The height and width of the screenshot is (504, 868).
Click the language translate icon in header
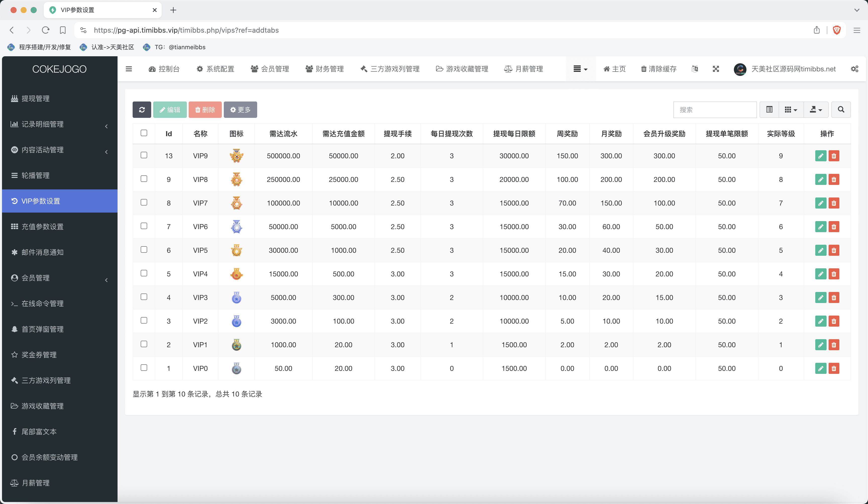[x=695, y=69]
